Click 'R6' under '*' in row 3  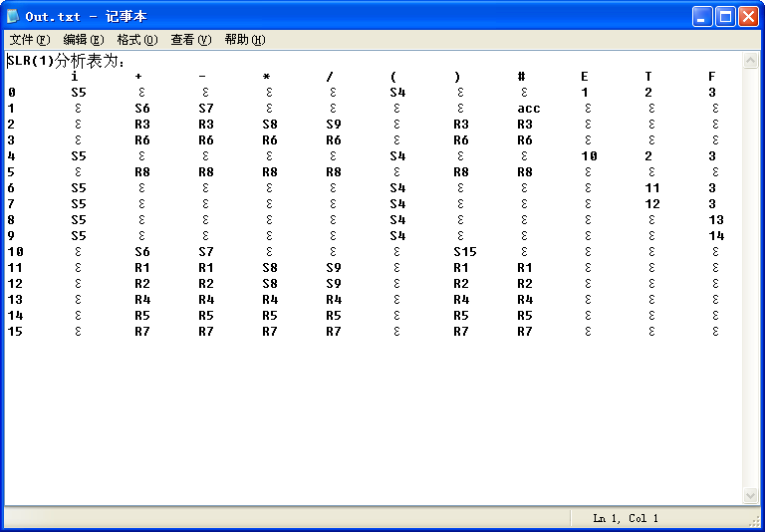point(270,140)
